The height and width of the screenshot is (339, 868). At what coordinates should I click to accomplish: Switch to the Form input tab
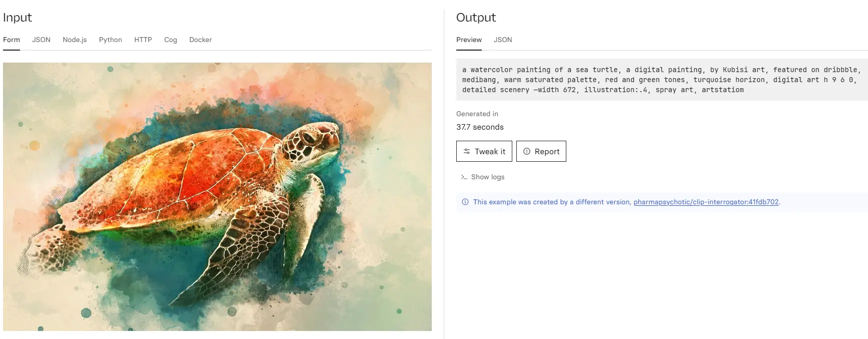[x=12, y=40]
